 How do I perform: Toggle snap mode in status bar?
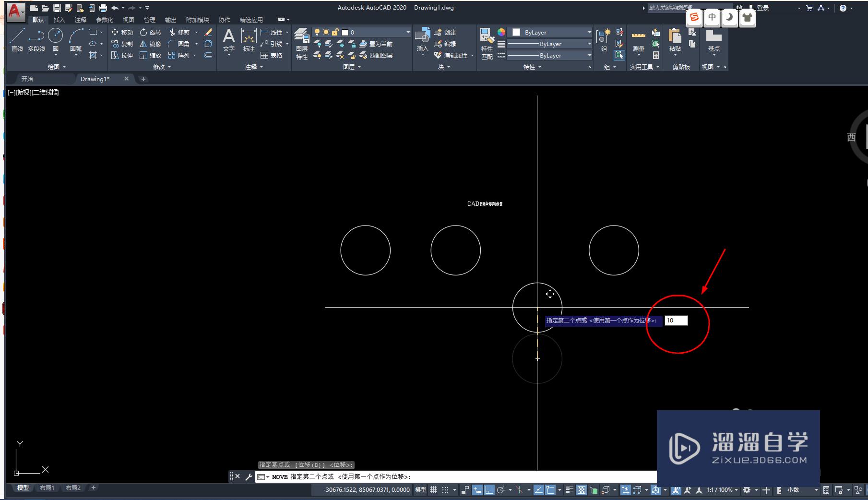coord(445,490)
